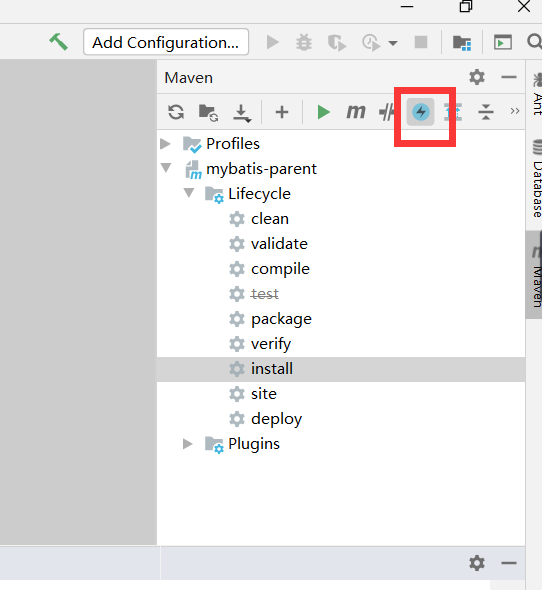542x590 pixels.
Task: Click the grayed Run arrow in main toolbar
Action: click(x=273, y=42)
